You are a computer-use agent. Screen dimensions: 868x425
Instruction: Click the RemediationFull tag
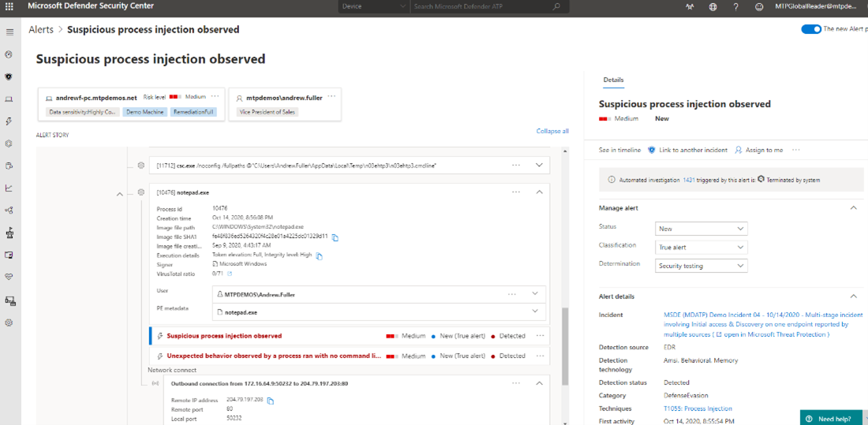193,112
